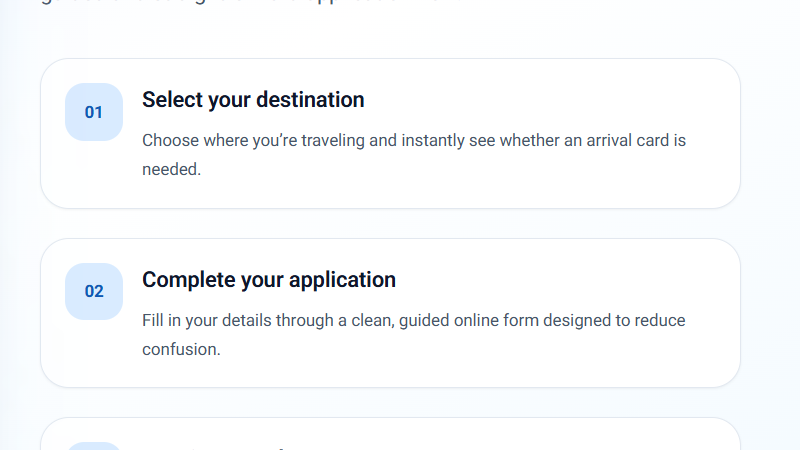Screen dimensions: 800x450
Task: Click the cut-off text at the page top
Action: (250, 2)
